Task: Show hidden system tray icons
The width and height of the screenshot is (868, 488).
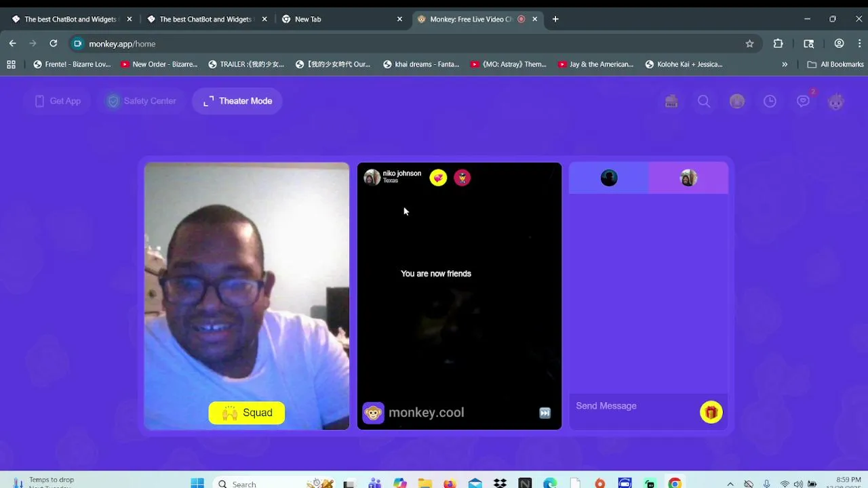Action: tap(730, 484)
